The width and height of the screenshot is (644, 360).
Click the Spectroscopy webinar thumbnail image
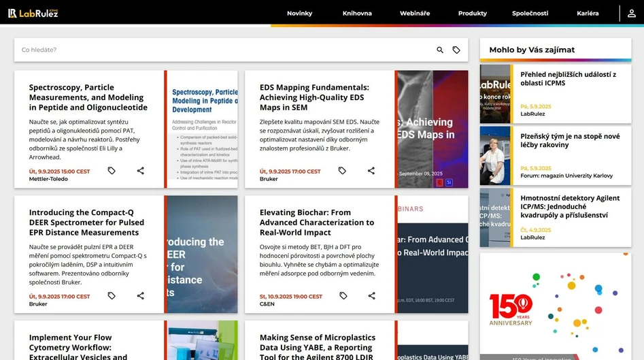[202, 129]
